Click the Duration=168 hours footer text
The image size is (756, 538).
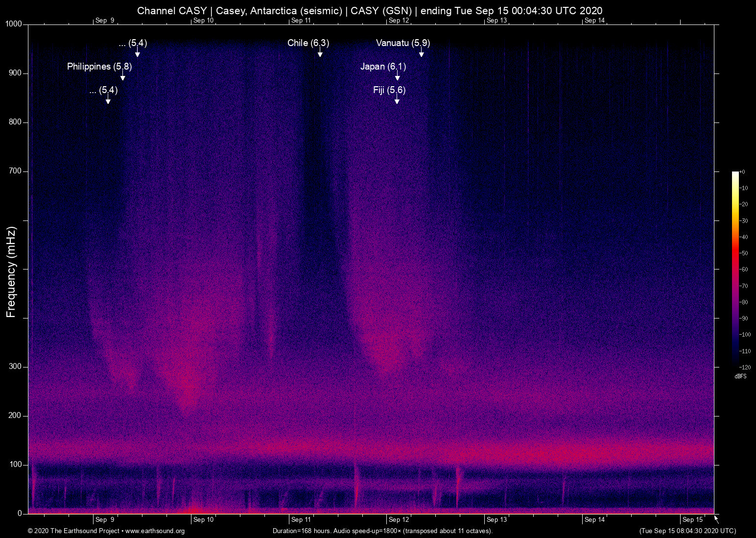(x=382, y=531)
